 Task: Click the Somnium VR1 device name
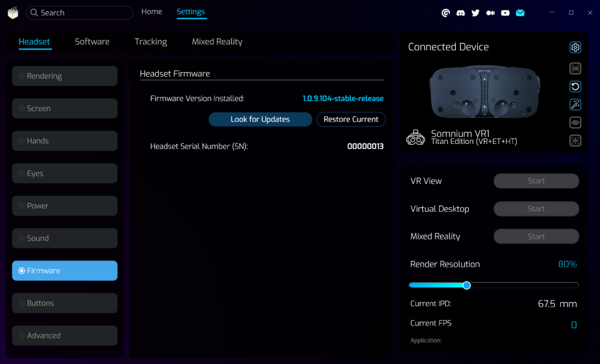click(460, 133)
